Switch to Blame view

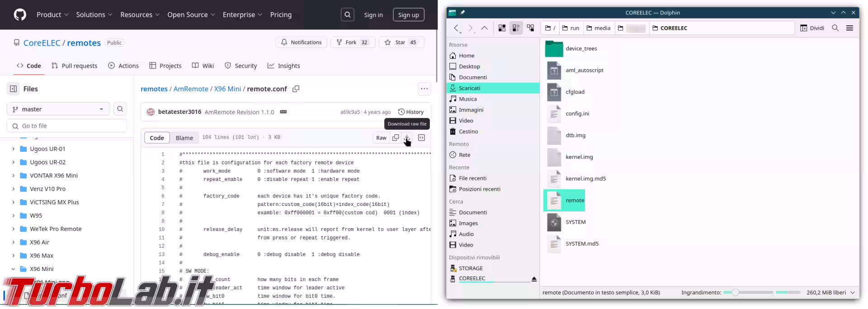[184, 138]
